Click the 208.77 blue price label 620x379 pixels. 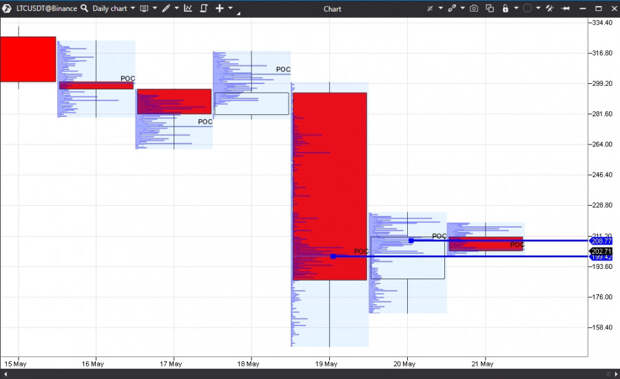point(601,241)
